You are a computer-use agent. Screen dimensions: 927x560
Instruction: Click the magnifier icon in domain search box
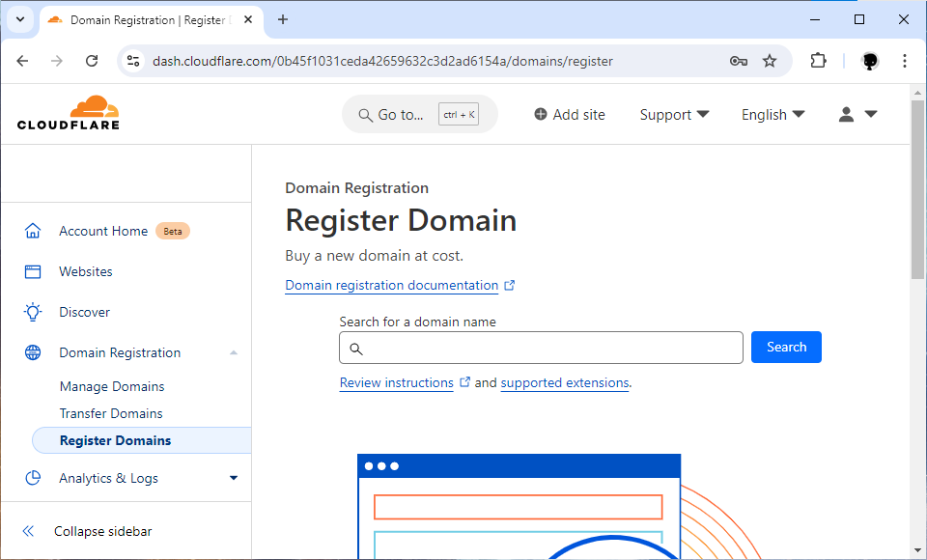tap(356, 349)
